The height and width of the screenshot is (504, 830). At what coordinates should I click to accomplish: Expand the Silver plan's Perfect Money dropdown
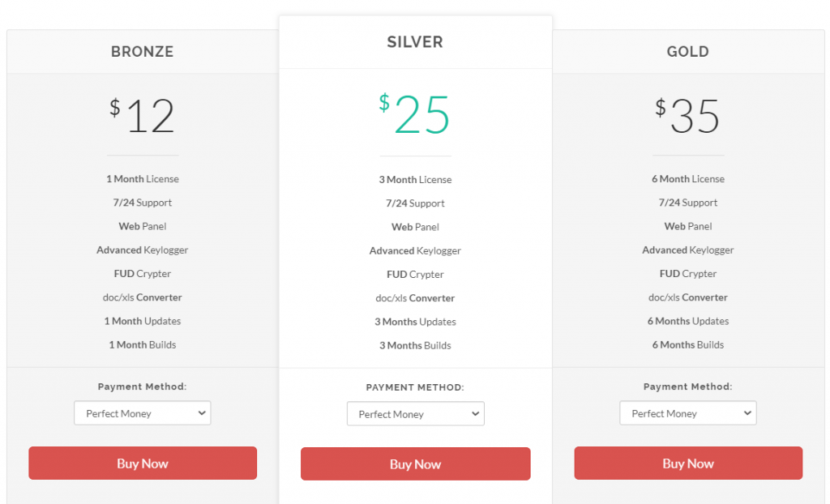click(x=415, y=414)
